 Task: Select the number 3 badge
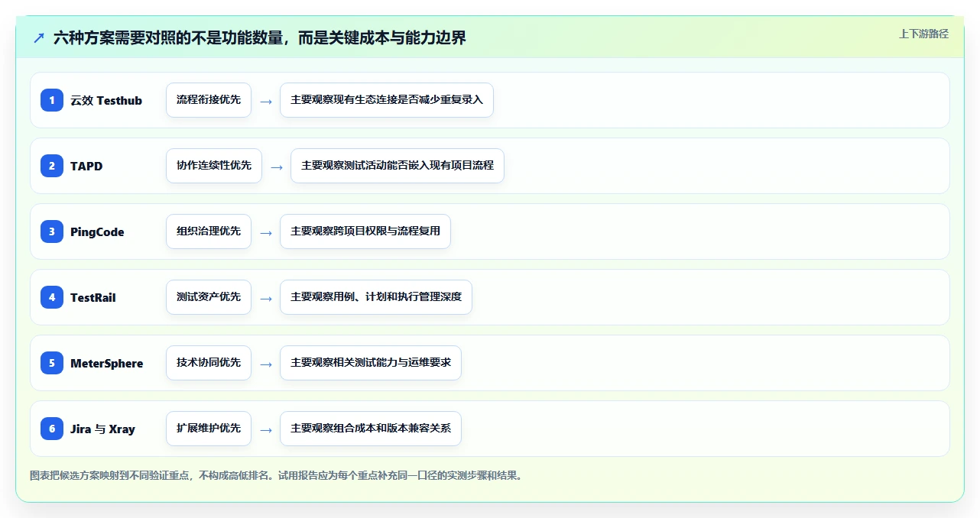52,231
